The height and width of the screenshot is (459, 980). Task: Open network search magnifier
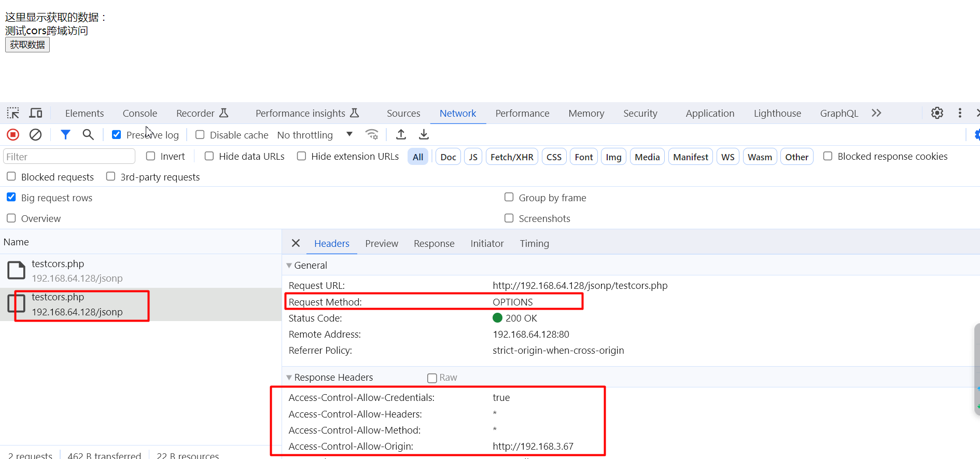coord(88,135)
